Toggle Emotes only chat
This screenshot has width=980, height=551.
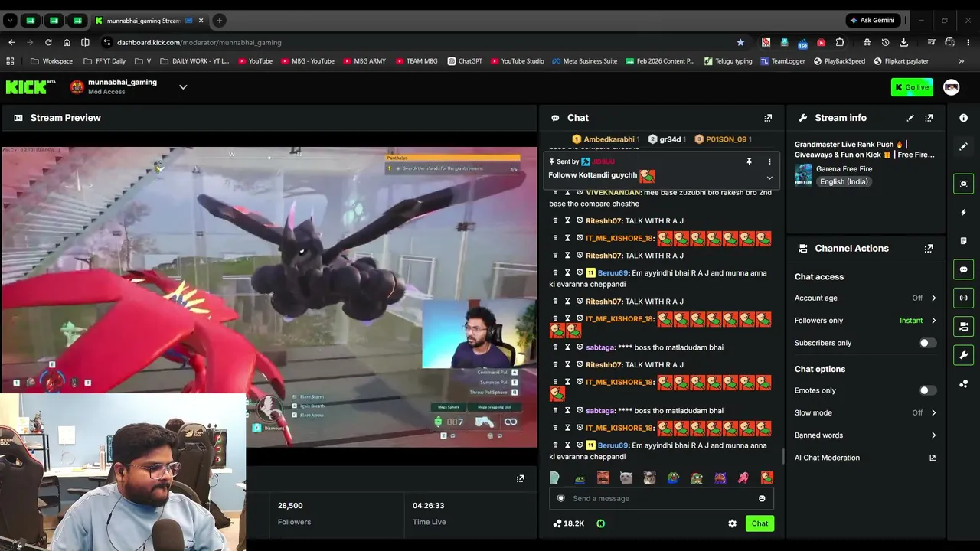[x=927, y=390]
